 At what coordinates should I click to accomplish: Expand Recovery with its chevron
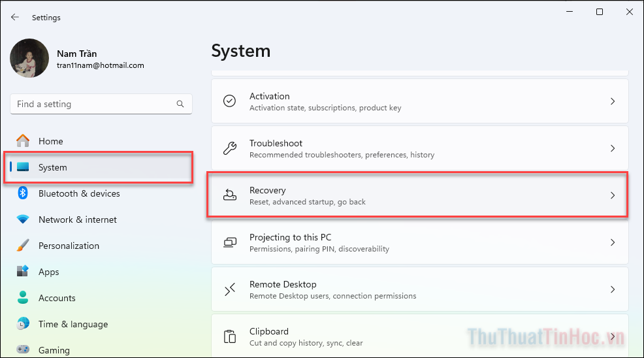tap(613, 195)
